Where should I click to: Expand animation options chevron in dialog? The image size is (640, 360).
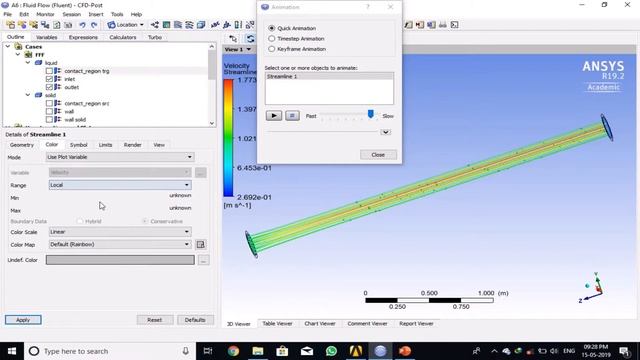tap(385, 132)
